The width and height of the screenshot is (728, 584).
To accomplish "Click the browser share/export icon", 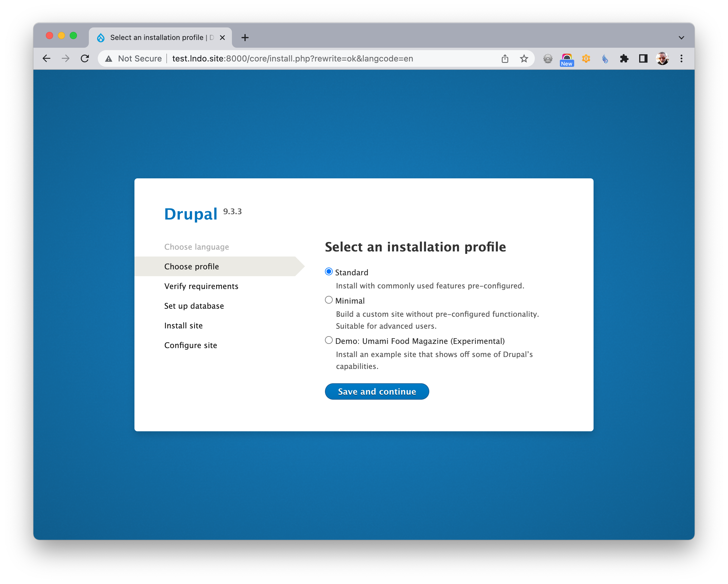I will [x=505, y=58].
